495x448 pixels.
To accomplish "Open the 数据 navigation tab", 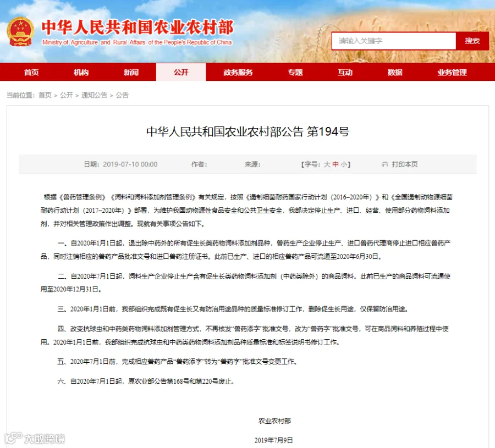I will (395, 72).
